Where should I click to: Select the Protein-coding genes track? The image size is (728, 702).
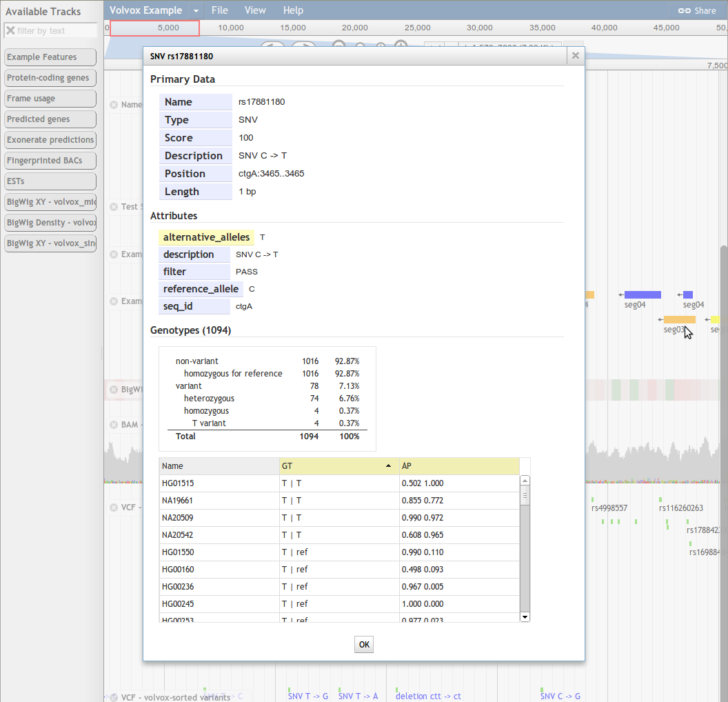(x=50, y=77)
